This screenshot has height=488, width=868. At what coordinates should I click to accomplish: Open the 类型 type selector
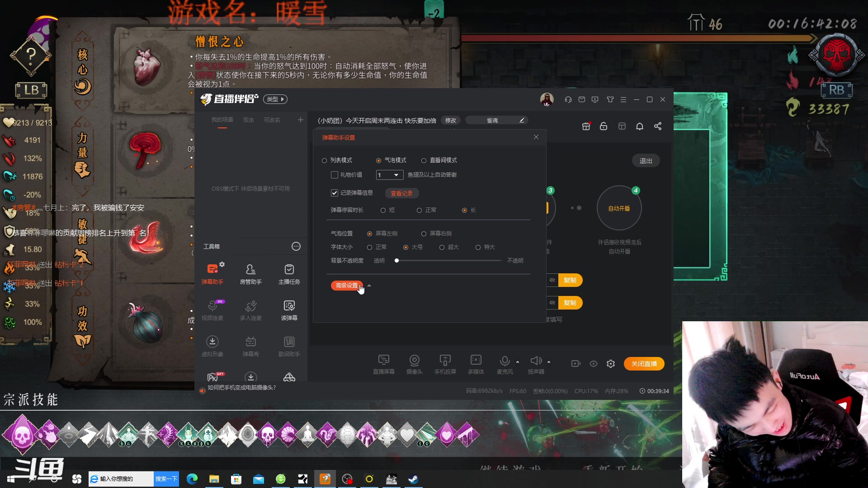point(275,99)
